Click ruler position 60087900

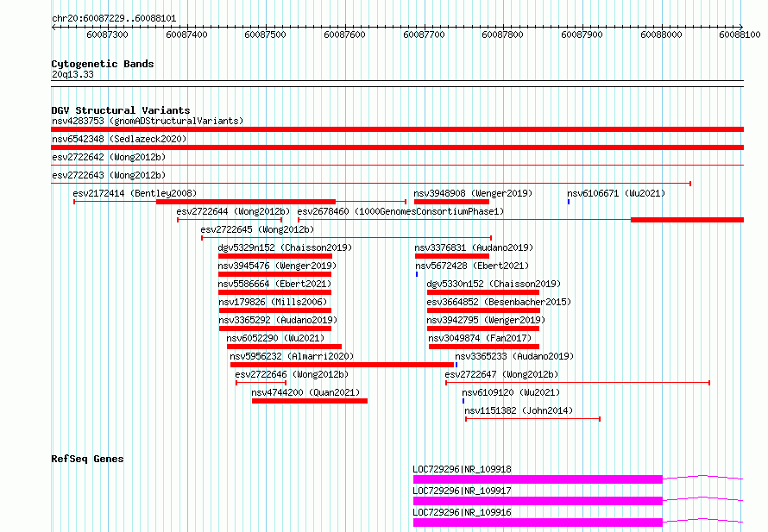(582, 34)
